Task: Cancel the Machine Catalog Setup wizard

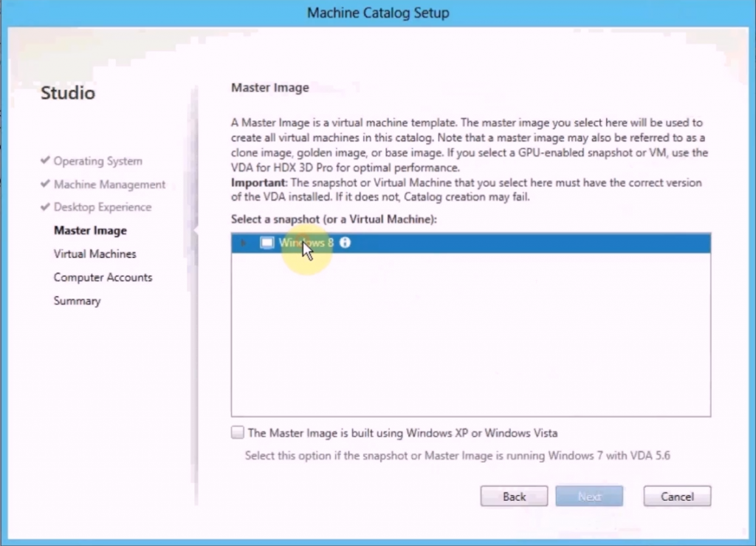Action: (676, 496)
